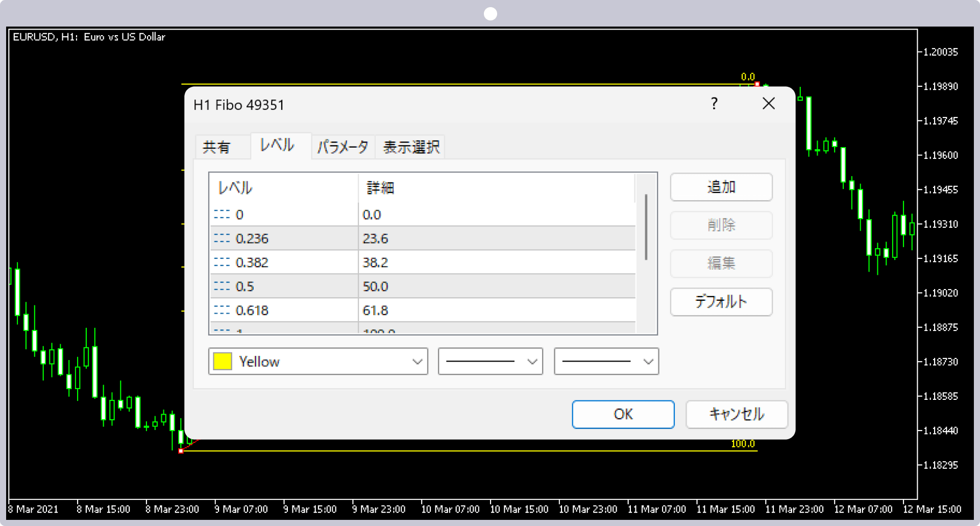Click the 削除 button
The image size is (980, 526).
pos(721,225)
